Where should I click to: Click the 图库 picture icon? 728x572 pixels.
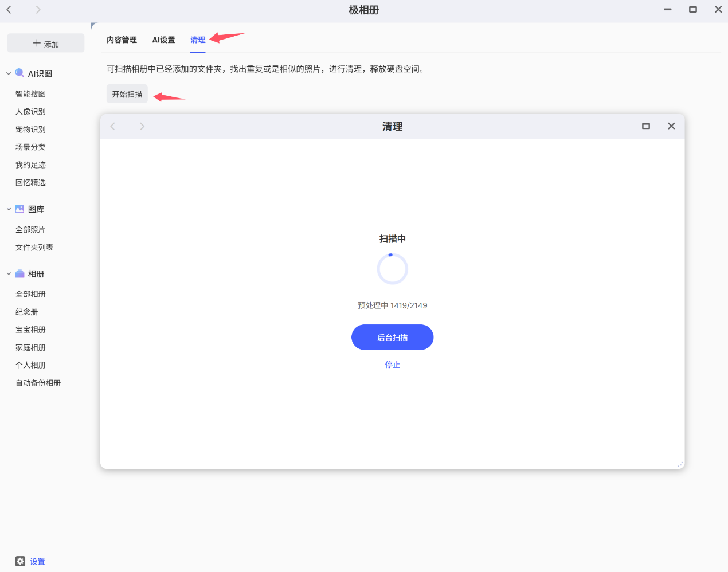coord(19,209)
